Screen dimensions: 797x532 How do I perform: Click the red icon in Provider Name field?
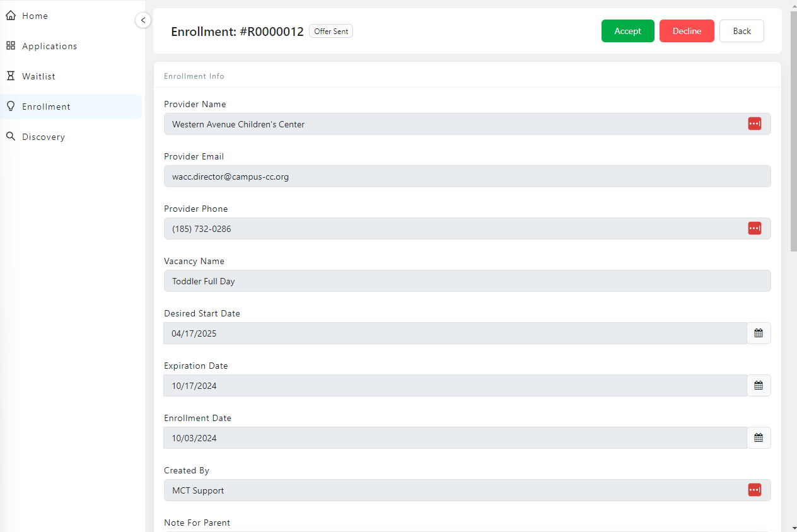(755, 124)
